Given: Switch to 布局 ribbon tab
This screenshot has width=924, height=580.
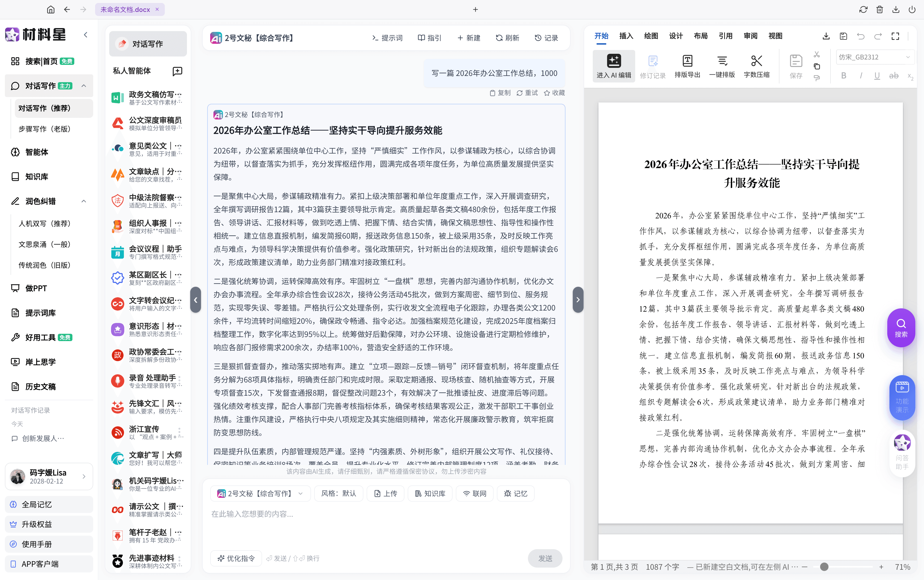Looking at the screenshot, I should 701,36.
